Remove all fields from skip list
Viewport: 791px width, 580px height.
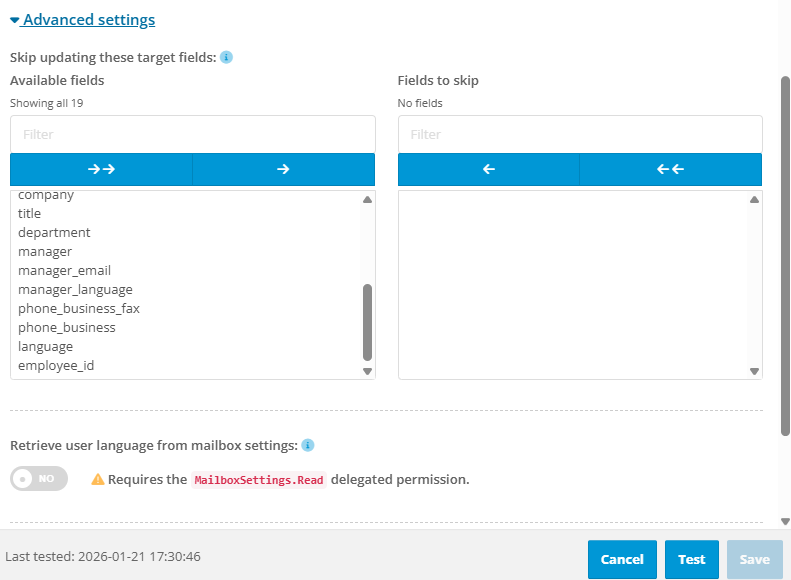[670, 169]
